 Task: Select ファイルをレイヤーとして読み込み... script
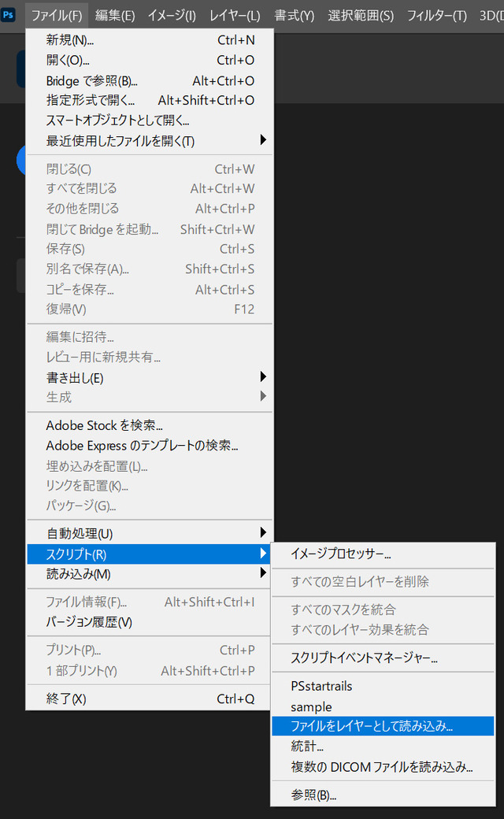coord(383,726)
